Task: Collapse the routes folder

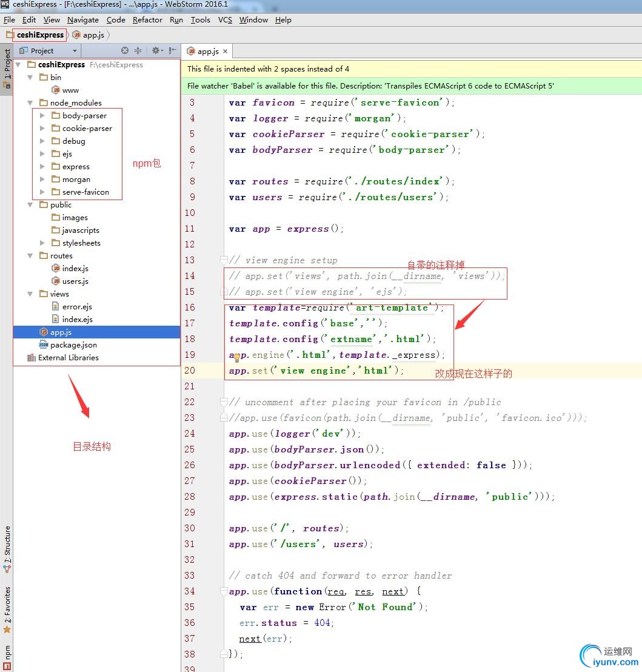Action: point(30,256)
